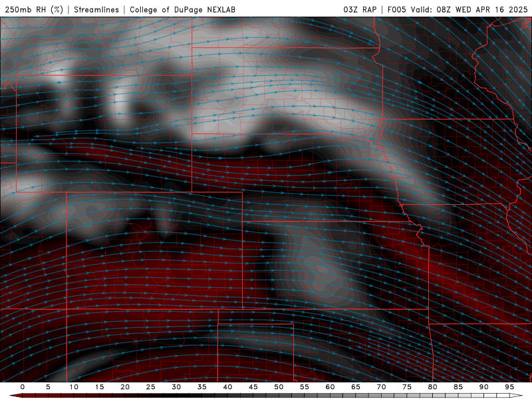Image resolution: width=532 pixels, height=399 pixels.
Task: Click the '250mb RH (%)' title text
Action: click(34, 9)
